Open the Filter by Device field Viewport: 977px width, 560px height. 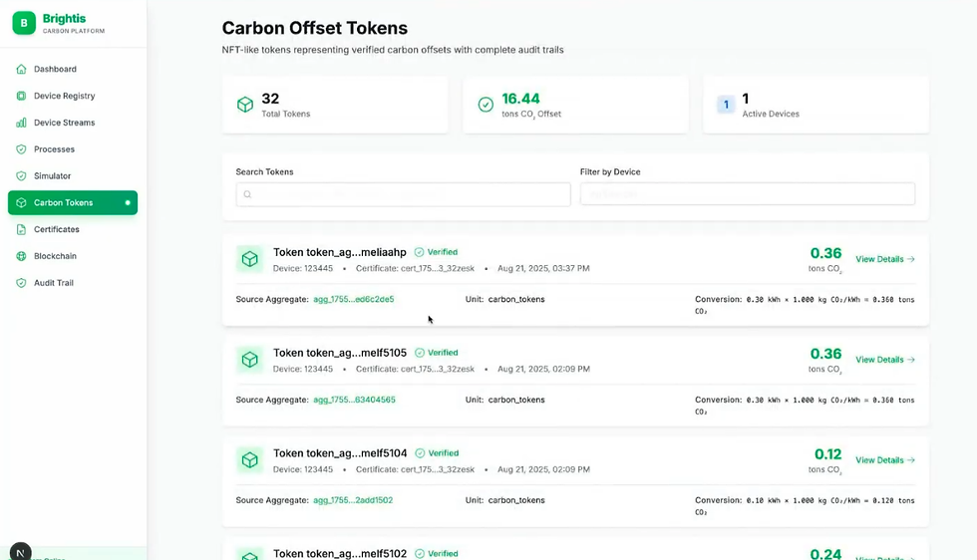tap(748, 194)
